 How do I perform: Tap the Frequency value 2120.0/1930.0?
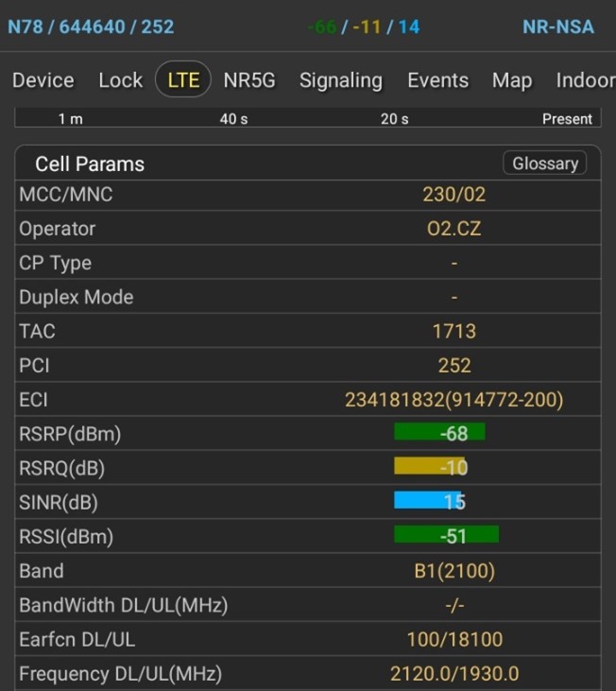coord(453,674)
